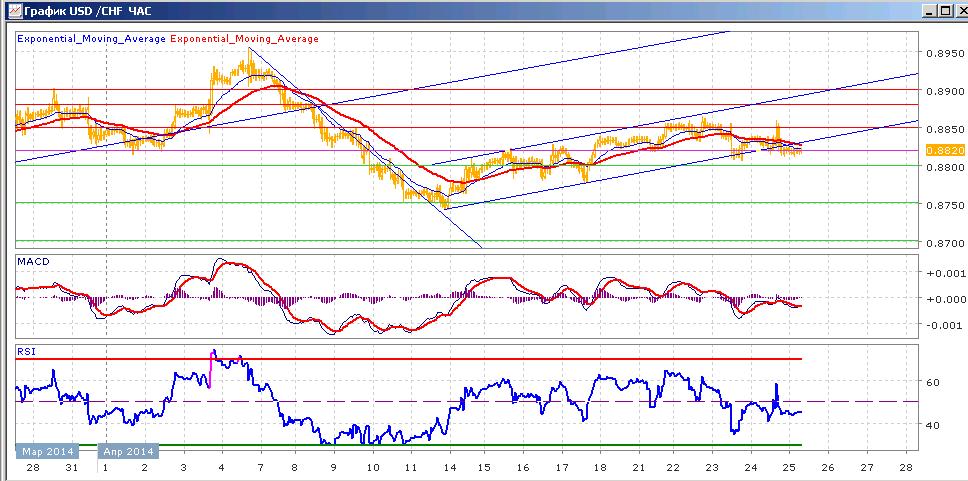Click the 'Apr 2014' month marker
Screen dimensions: 968x481
coord(128,451)
